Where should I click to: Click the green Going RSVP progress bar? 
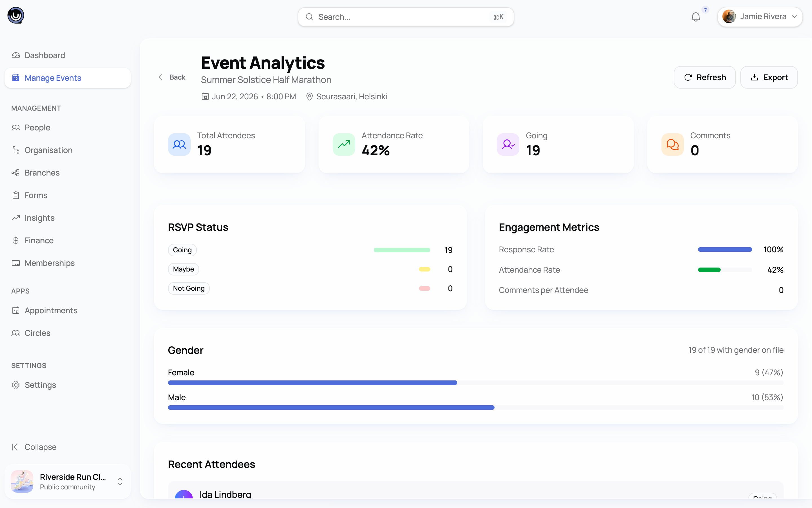tap(402, 250)
